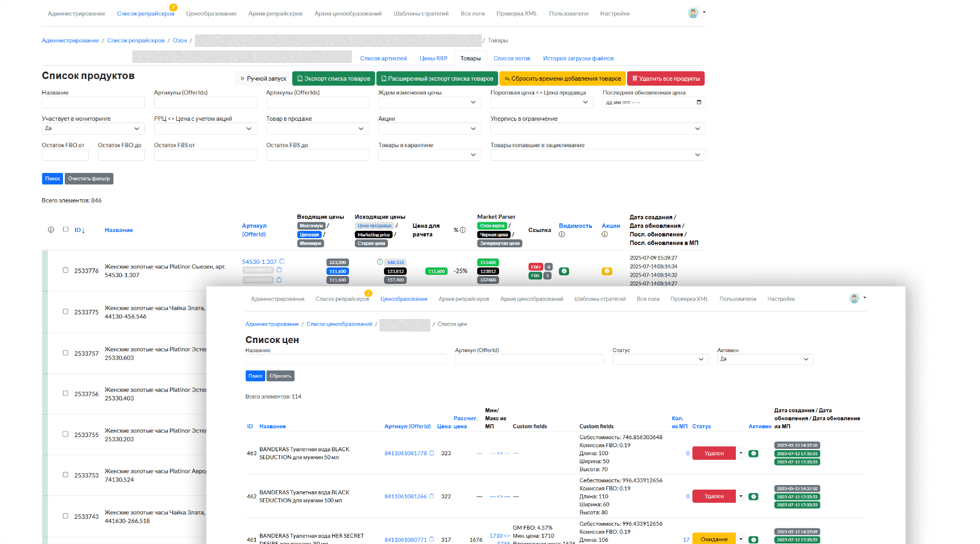This screenshot has height=544, width=980.
Task: Copy the offer ID 8411061081778
Action: click(432, 453)
